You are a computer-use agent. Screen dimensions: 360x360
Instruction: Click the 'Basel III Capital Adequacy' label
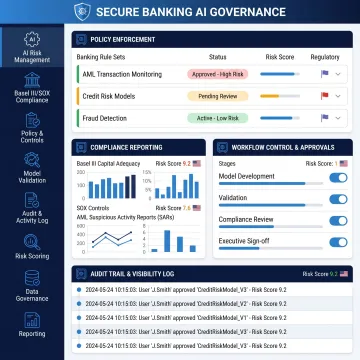[108, 164]
